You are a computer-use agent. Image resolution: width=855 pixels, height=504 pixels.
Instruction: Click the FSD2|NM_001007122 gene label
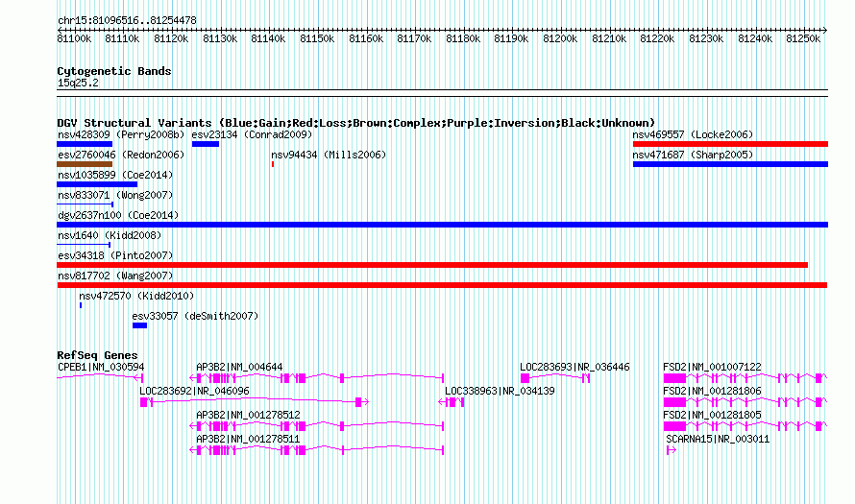point(712,368)
